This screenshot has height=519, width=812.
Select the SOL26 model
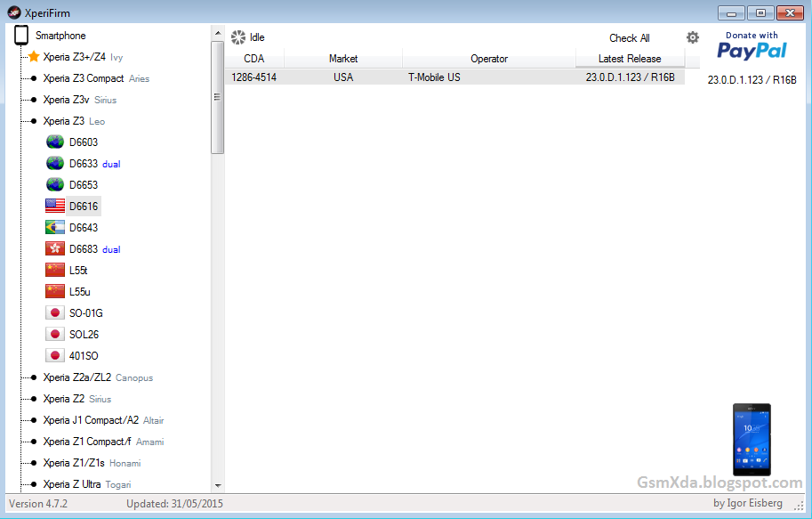coord(84,334)
